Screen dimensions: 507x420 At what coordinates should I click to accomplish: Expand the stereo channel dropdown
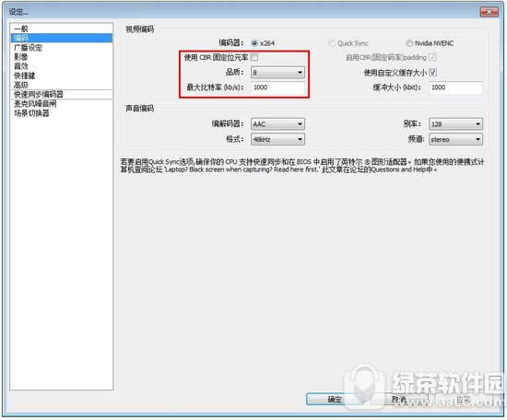point(456,139)
